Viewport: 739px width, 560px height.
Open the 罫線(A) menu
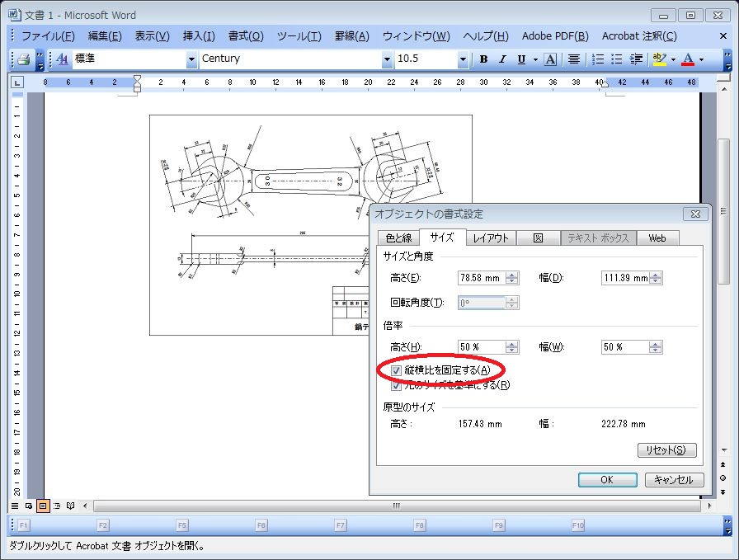click(x=351, y=36)
